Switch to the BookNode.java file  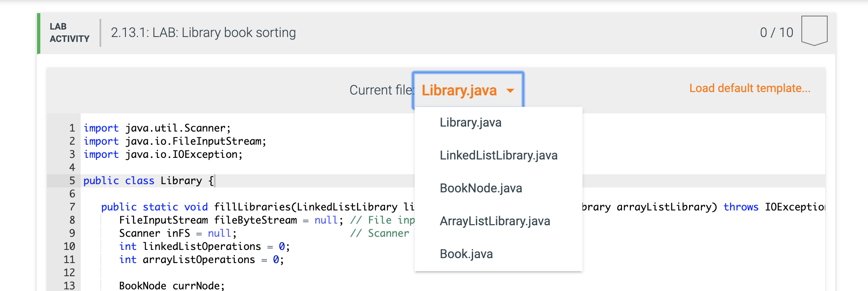click(x=481, y=188)
